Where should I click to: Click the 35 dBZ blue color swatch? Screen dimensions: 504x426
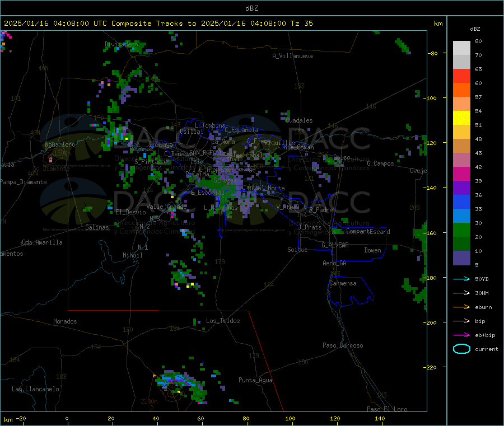click(461, 202)
